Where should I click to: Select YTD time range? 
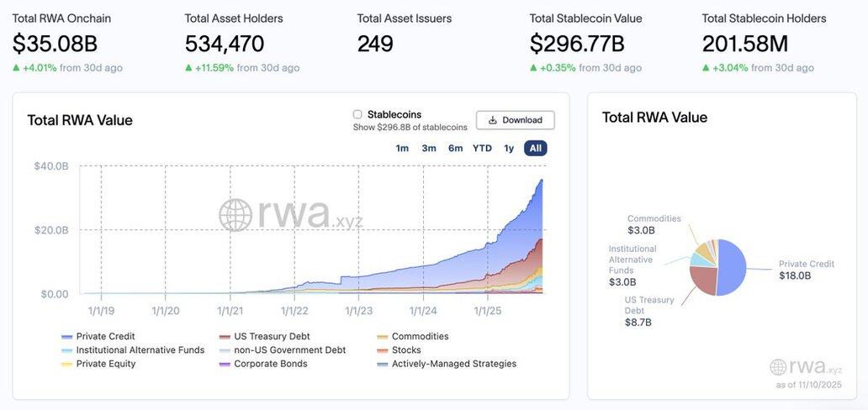click(x=482, y=149)
